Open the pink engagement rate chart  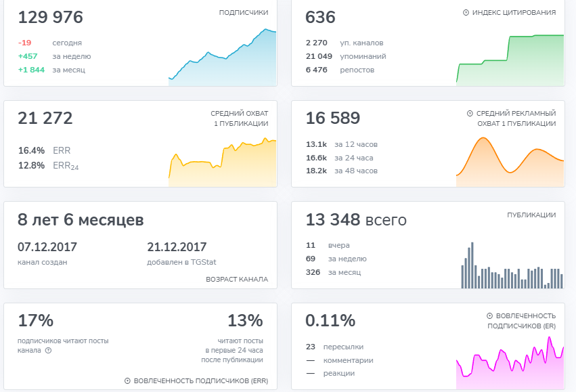[510, 363]
